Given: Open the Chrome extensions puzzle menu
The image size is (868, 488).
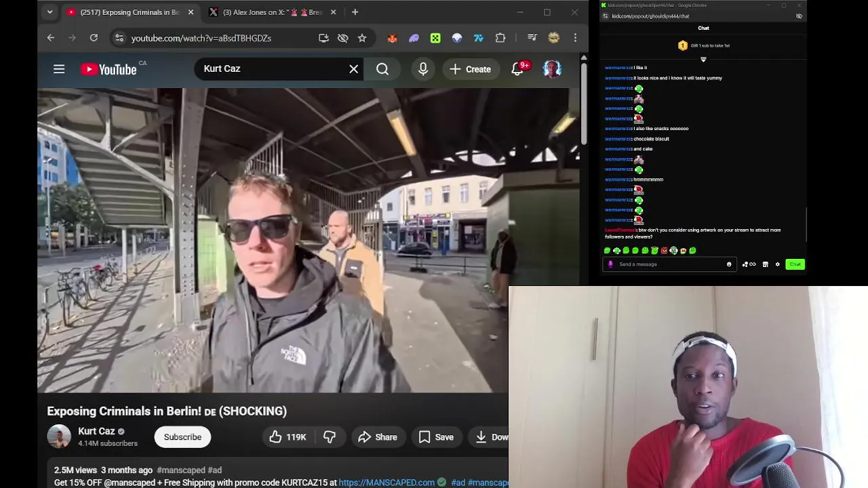Looking at the screenshot, I should pos(500,38).
